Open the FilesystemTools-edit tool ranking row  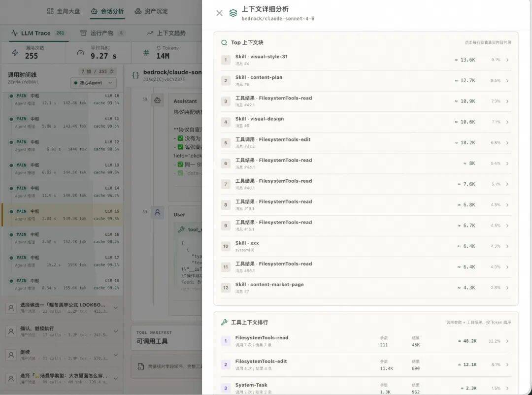(366, 365)
